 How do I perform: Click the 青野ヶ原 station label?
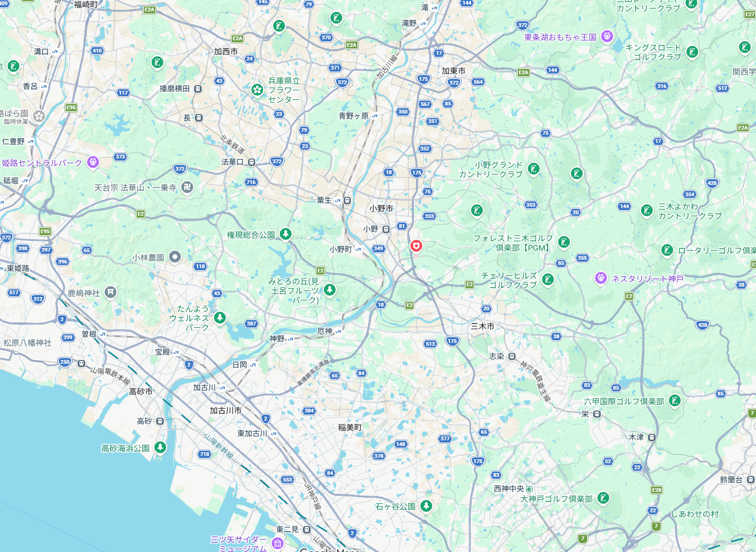point(354,116)
